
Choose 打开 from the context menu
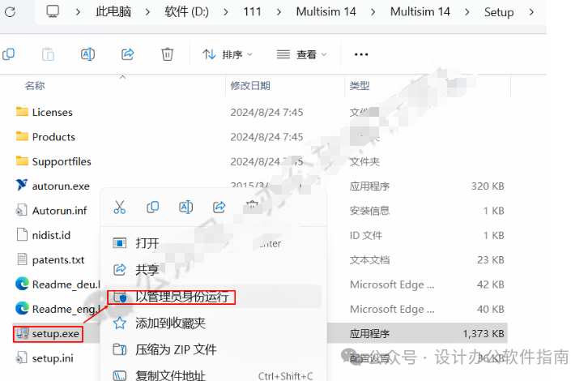(147, 244)
